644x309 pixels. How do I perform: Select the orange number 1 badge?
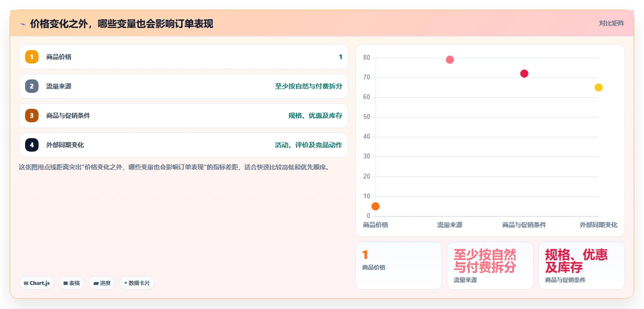tap(32, 57)
